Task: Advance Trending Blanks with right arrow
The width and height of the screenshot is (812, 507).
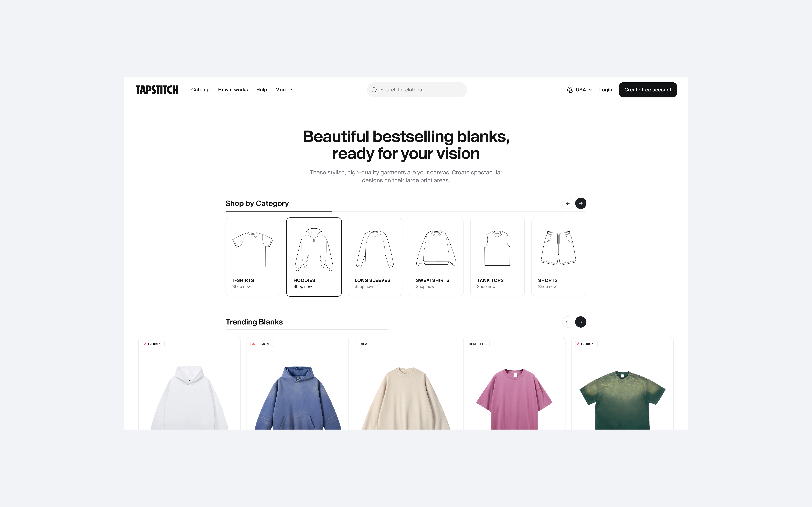Action: click(x=581, y=322)
